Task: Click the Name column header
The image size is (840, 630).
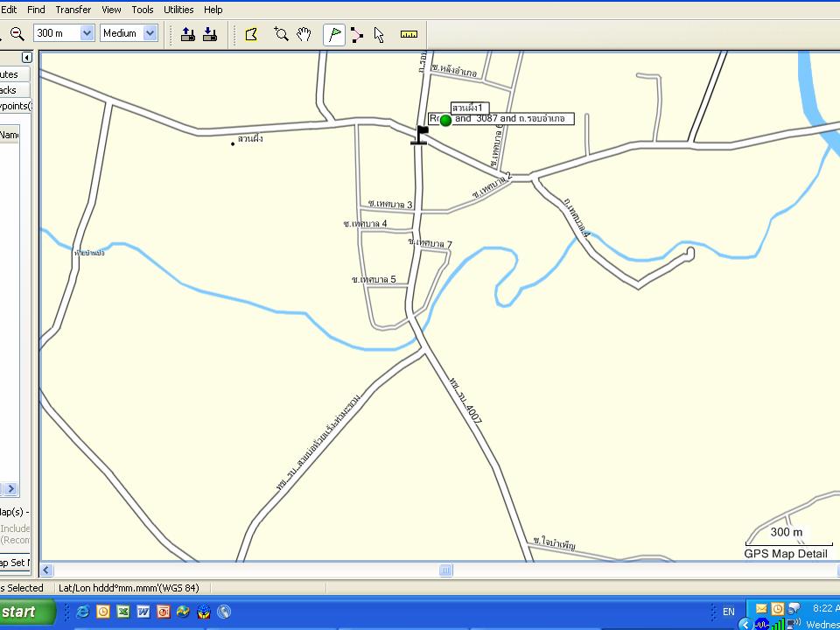Action: click(x=9, y=135)
